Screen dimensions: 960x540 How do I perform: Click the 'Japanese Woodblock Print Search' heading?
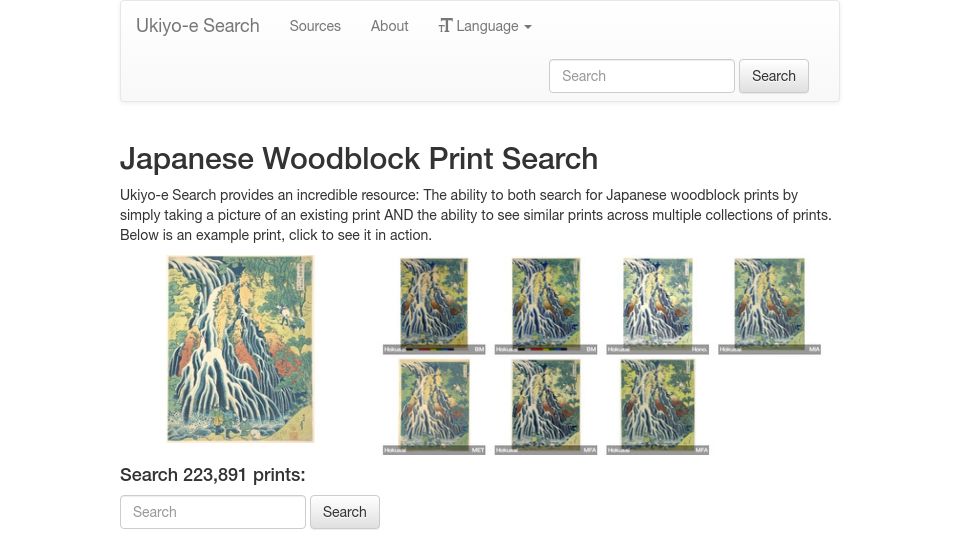pyautogui.click(x=359, y=159)
